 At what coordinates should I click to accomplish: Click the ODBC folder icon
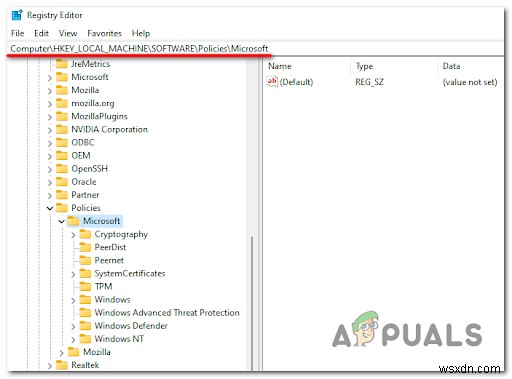click(62, 142)
